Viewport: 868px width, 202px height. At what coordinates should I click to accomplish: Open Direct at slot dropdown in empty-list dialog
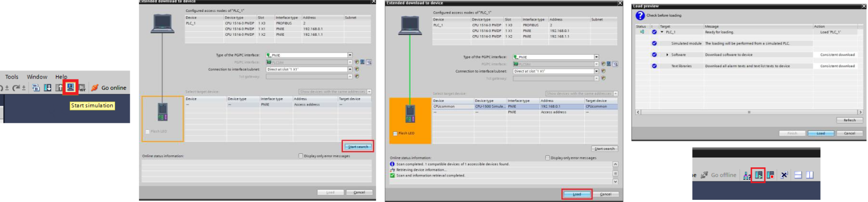tap(350, 69)
